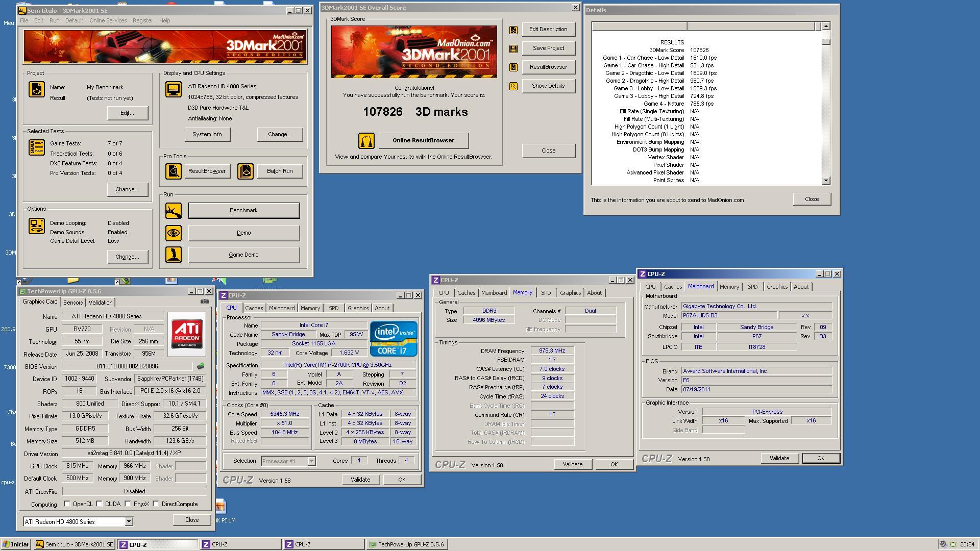
Task: Click the DRAM Frequency value field
Action: click(552, 351)
